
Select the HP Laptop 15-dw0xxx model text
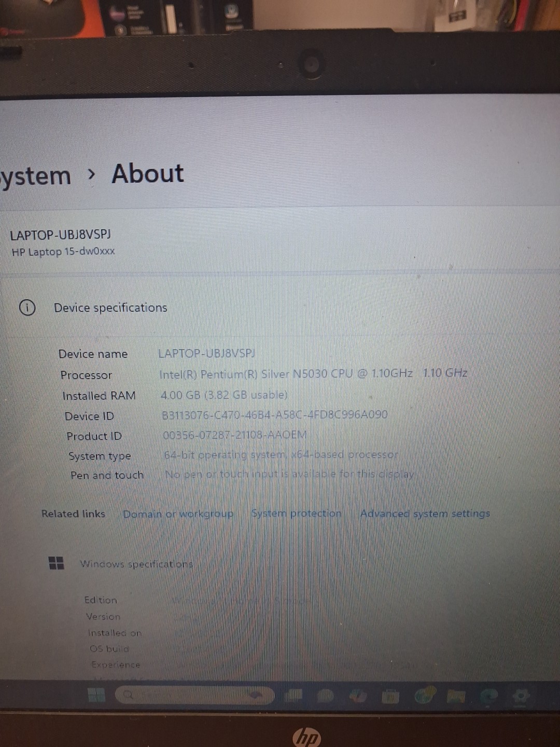63,252
